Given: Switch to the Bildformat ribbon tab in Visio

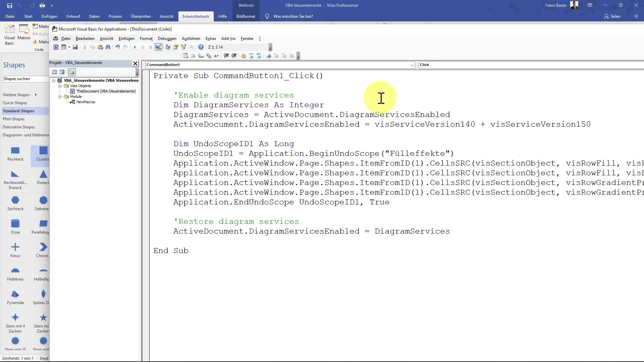Looking at the screenshot, I should coord(246,16).
